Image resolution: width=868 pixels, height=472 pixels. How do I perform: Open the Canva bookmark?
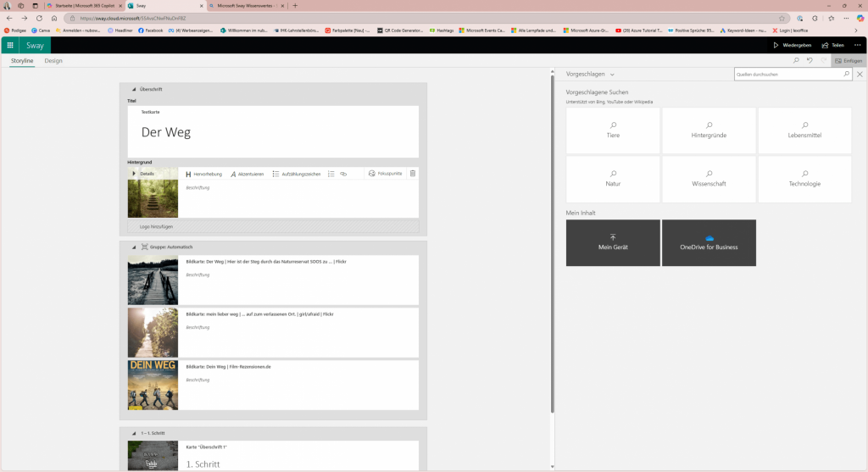click(41, 31)
